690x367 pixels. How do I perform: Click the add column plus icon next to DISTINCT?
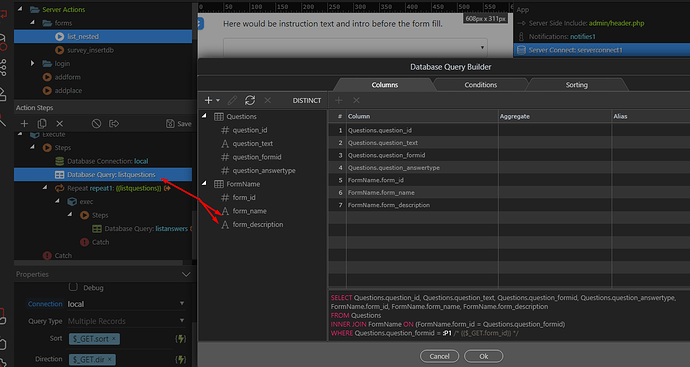(338, 100)
